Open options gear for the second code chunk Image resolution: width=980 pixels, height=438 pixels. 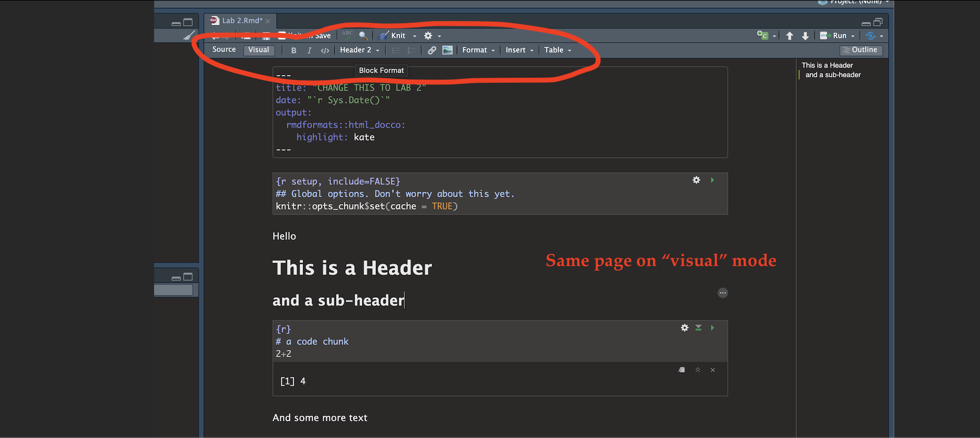[x=685, y=328]
